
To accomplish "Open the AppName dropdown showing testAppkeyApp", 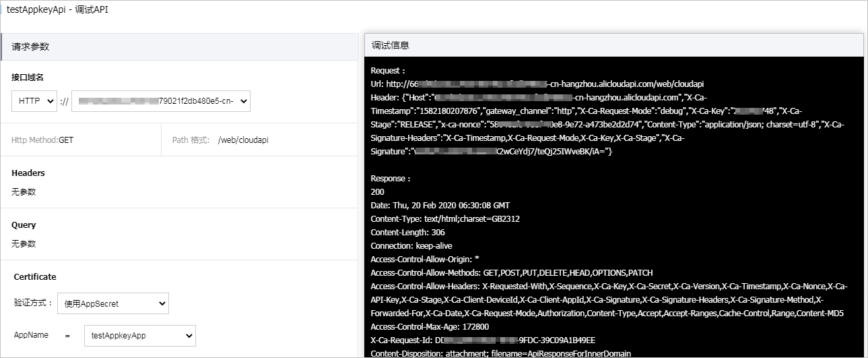I will click(x=139, y=335).
